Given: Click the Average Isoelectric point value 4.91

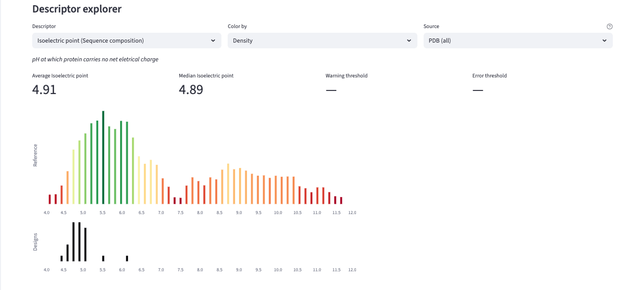Looking at the screenshot, I should click(44, 90).
